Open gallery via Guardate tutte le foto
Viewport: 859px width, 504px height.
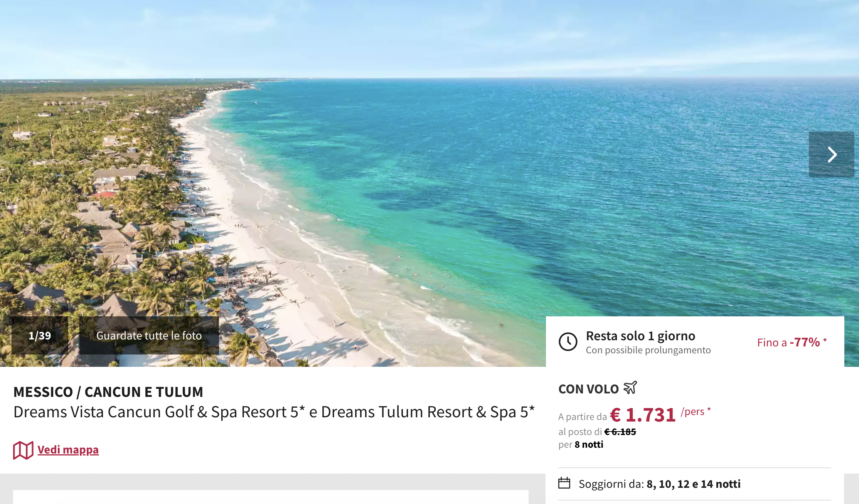click(149, 336)
